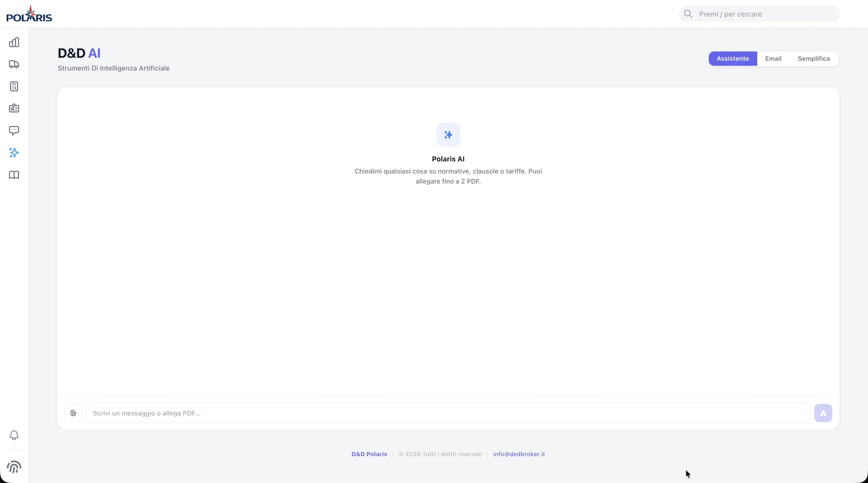Click the notifications bell icon
Viewport: 868px width, 483px height.
coord(14,435)
